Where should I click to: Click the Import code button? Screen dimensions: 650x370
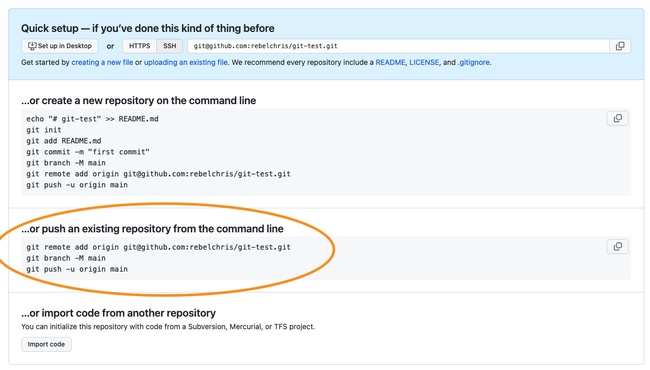coord(46,344)
